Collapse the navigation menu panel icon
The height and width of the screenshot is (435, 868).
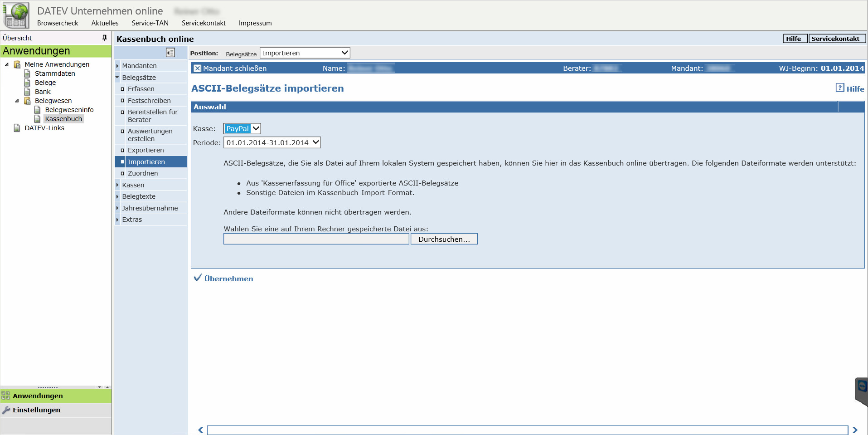(x=170, y=53)
